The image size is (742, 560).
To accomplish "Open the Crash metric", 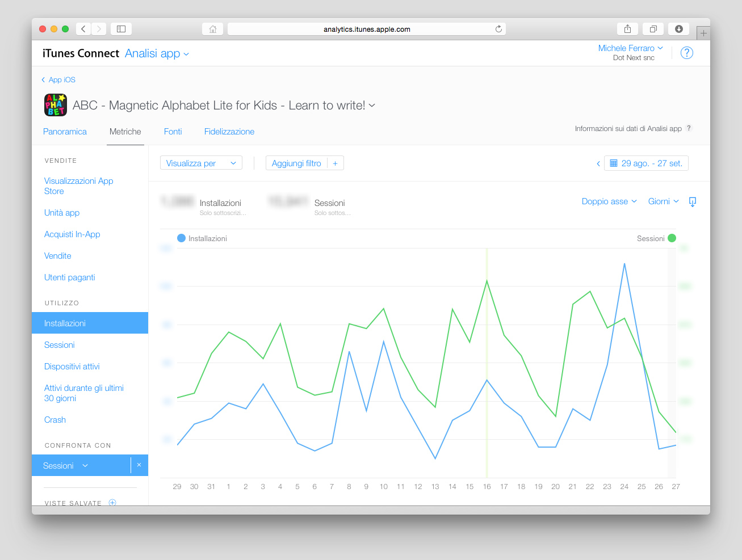I will point(55,420).
